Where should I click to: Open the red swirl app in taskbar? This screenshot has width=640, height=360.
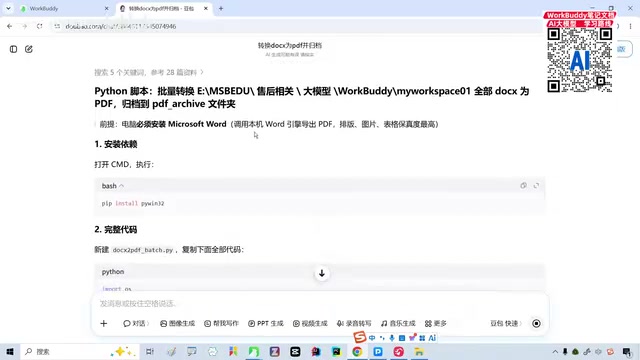399,351
